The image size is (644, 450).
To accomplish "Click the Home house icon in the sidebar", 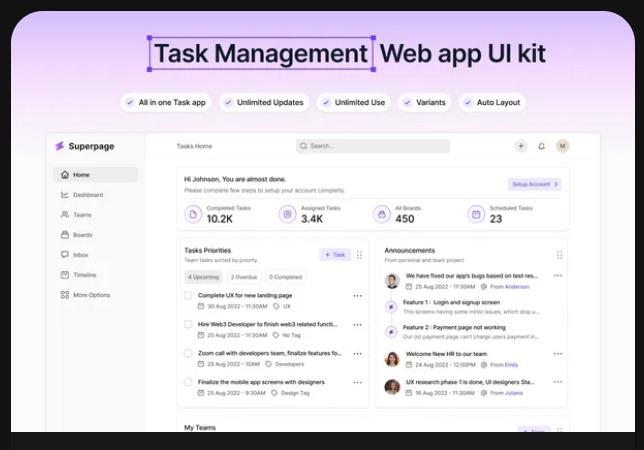I will pos(65,174).
